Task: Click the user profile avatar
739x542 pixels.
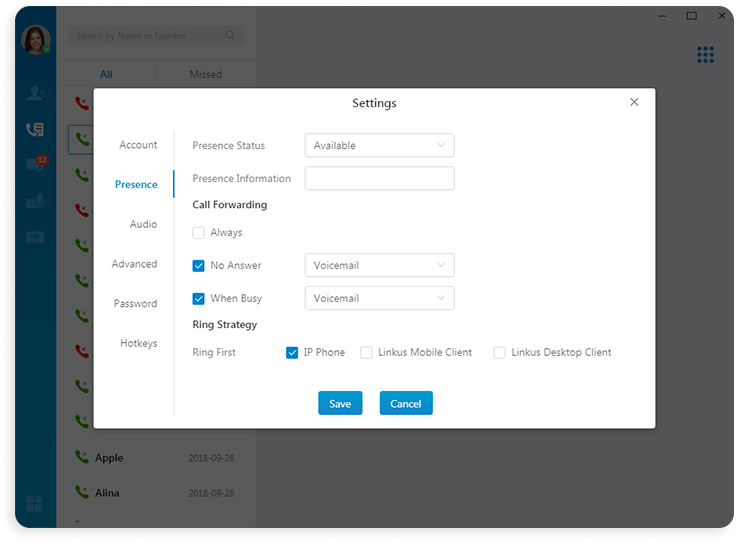Action: coord(35,40)
